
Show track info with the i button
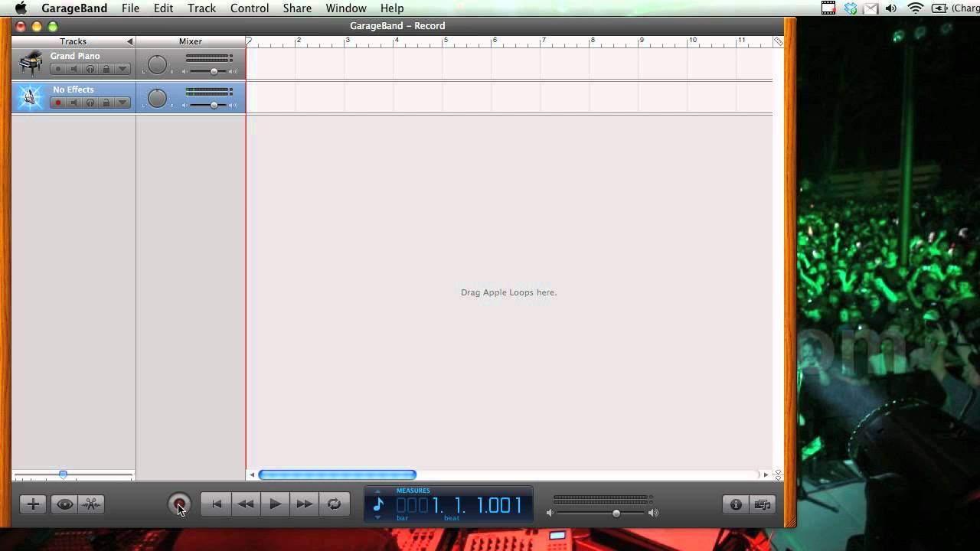(736, 504)
